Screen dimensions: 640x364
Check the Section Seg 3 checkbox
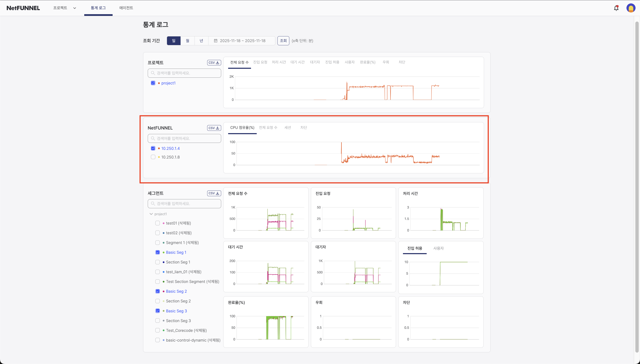click(x=157, y=320)
